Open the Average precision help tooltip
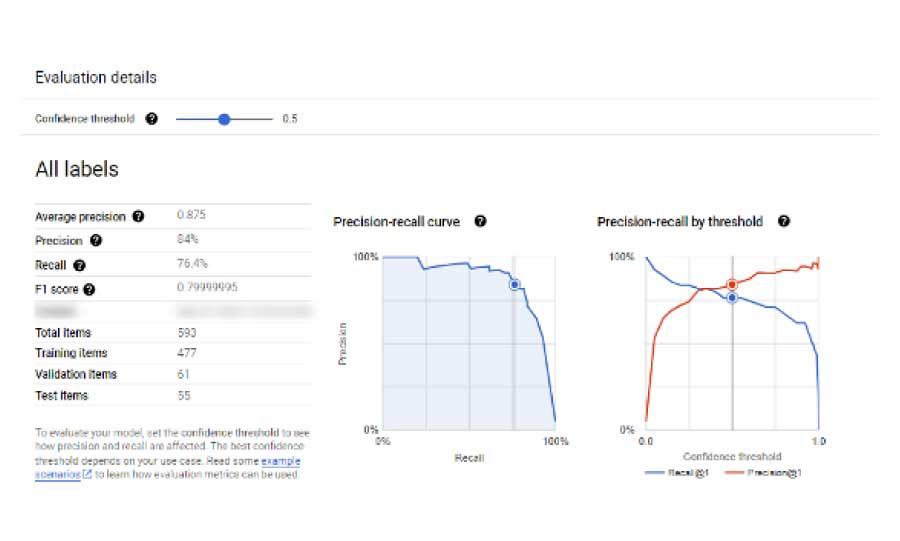This screenshot has height=541, width=900. pyautogui.click(x=138, y=216)
